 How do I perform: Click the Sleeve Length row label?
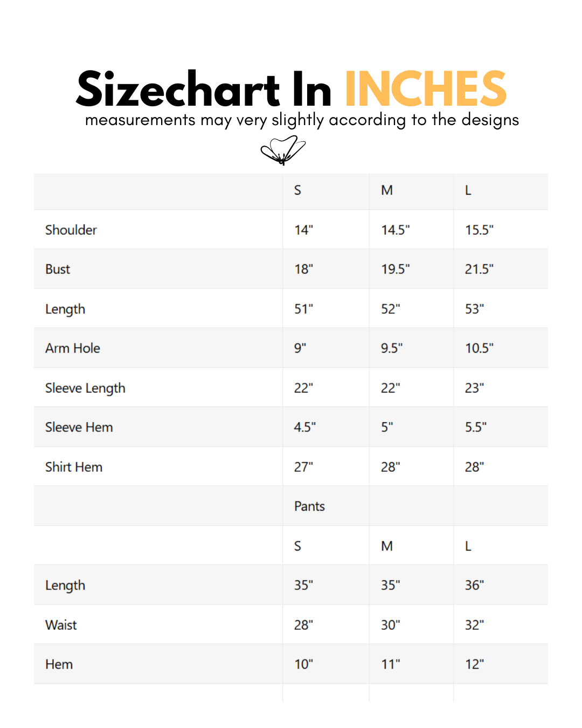85,388
